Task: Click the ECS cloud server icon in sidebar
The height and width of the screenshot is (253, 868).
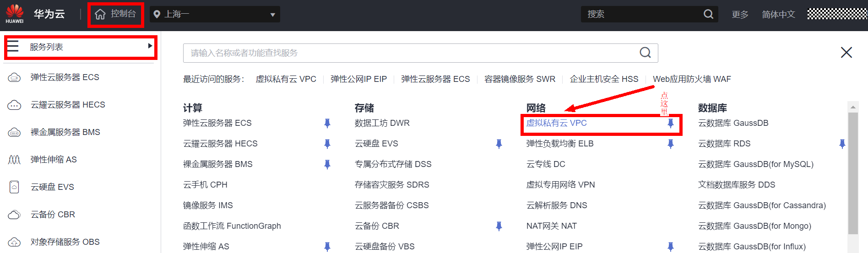Action: 14,77
